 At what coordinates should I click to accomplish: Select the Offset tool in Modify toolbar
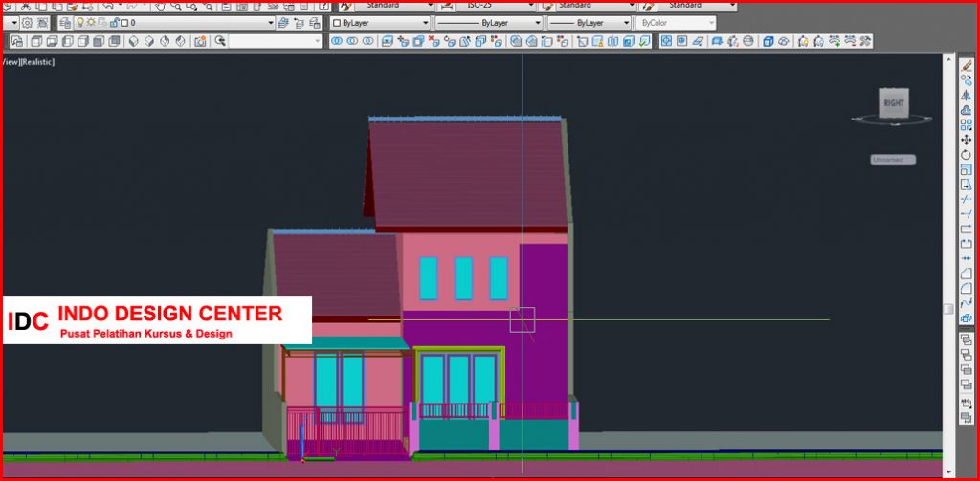(967, 110)
